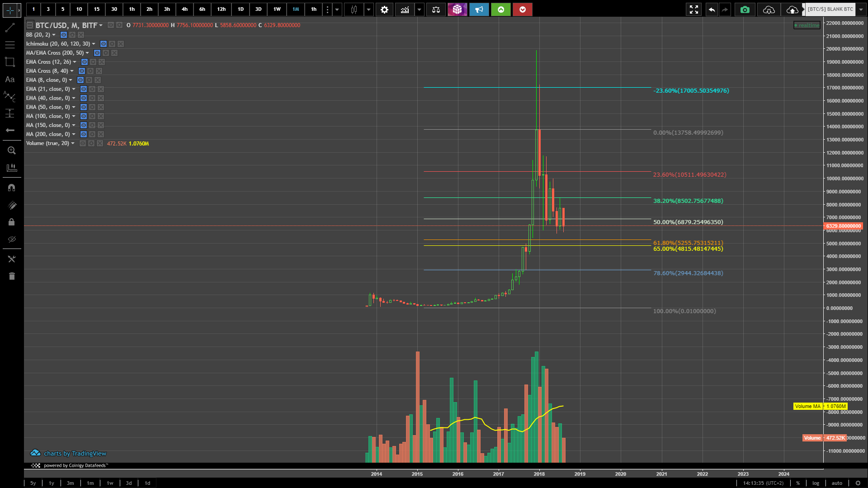The image size is (868, 488).
Task: Hide all drawing tools eye icon
Action: (x=12, y=239)
